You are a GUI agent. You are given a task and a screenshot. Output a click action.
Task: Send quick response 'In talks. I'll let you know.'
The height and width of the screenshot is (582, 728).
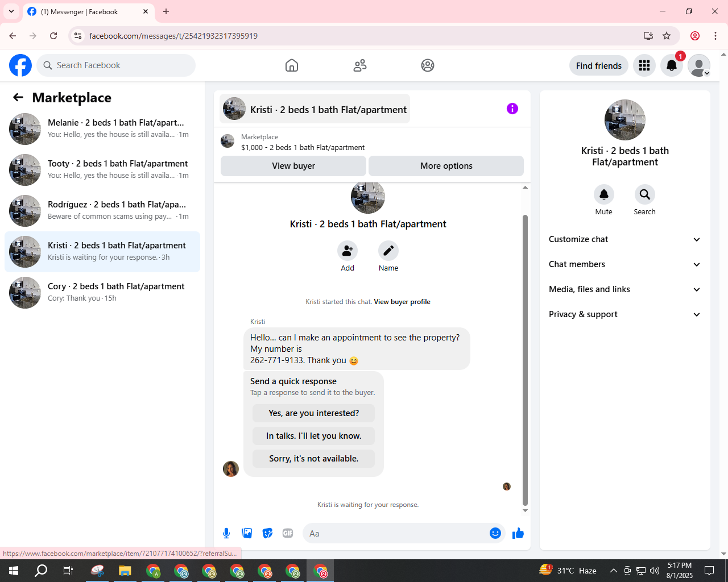(x=314, y=436)
